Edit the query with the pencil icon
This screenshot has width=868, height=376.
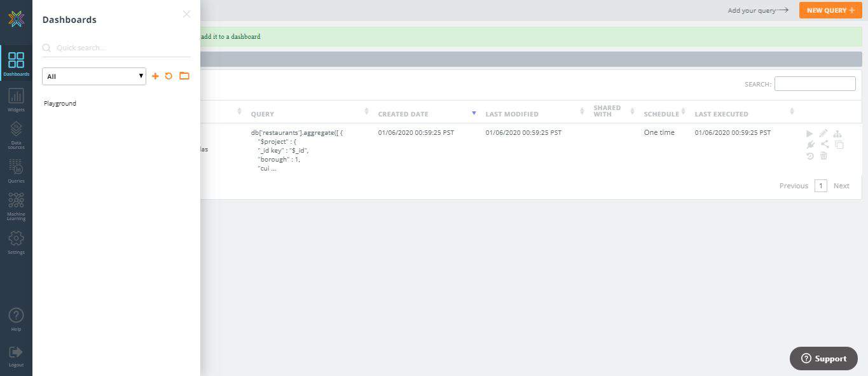[x=823, y=134]
